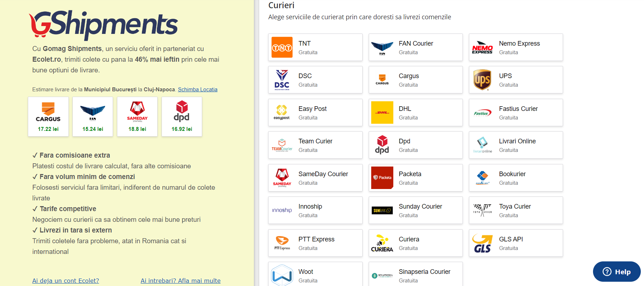Select the Bookurier logo icon
644x286 pixels.
[x=482, y=178]
